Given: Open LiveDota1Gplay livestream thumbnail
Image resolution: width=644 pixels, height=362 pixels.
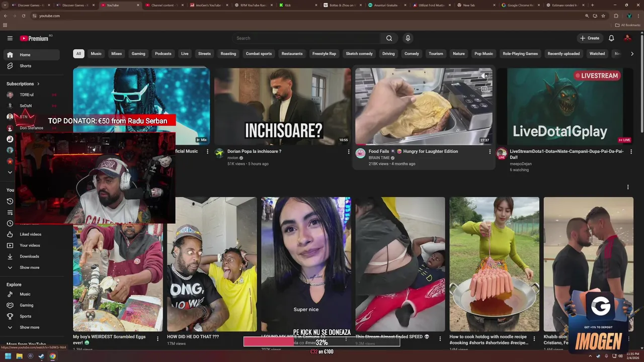Looking at the screenshot, I should 565,106.
